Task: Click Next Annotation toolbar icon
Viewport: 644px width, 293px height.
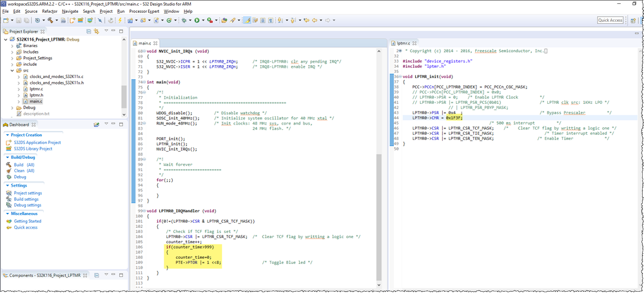Action: (280, 20)
